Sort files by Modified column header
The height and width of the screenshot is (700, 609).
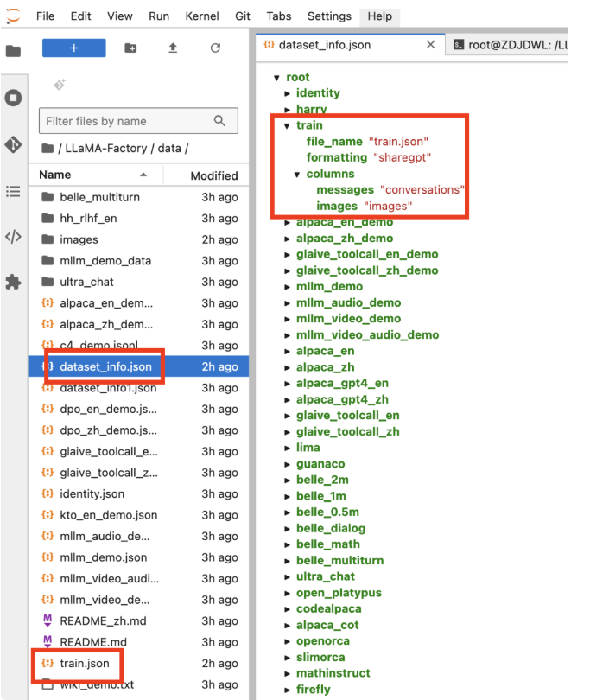[x=207, y=175]
